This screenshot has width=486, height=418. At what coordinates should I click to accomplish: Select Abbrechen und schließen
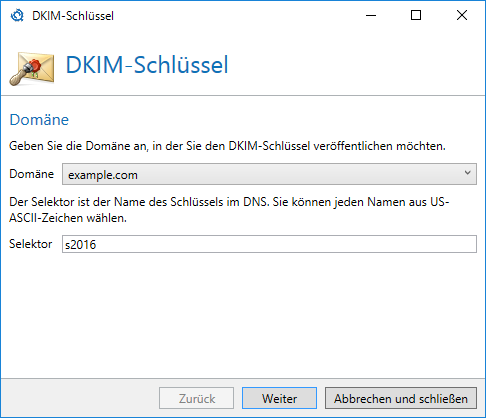click(x=401, y=398)
